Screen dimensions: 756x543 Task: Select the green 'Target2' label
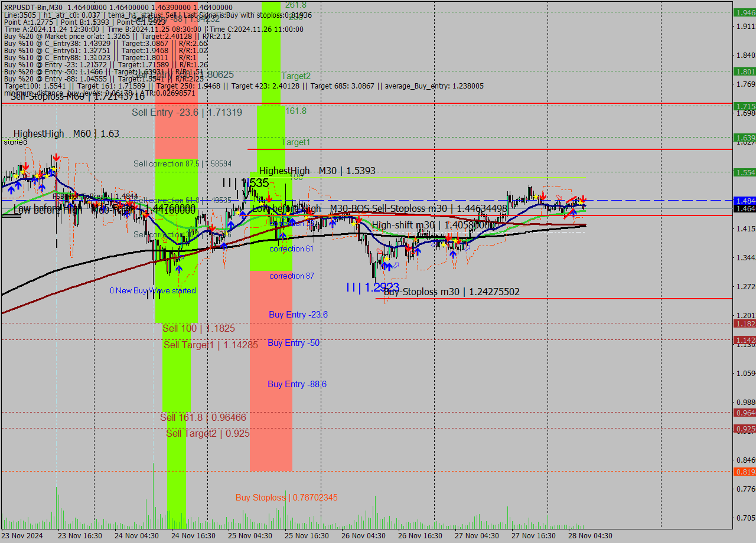(x=296, y=76)
